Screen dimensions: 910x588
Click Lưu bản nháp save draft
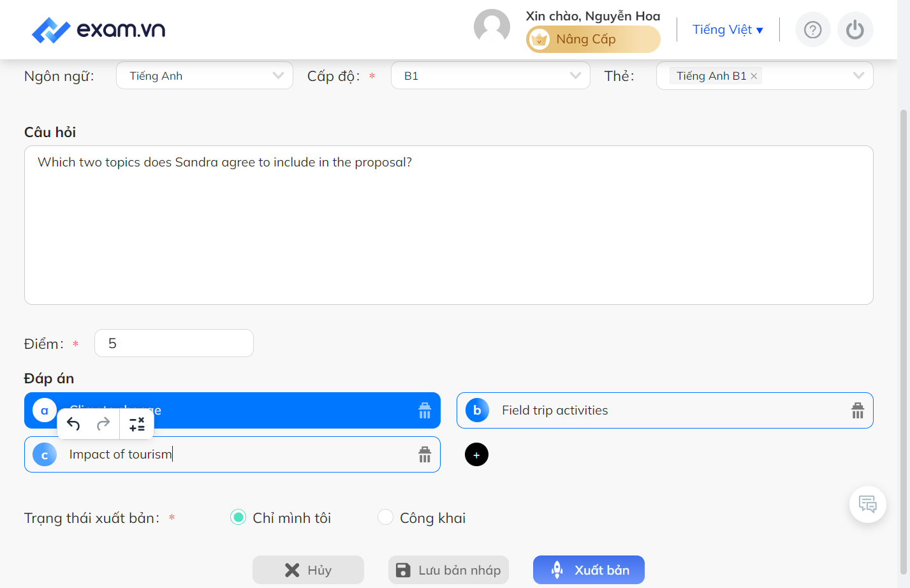pyautogui.click(x=448, y=570)
